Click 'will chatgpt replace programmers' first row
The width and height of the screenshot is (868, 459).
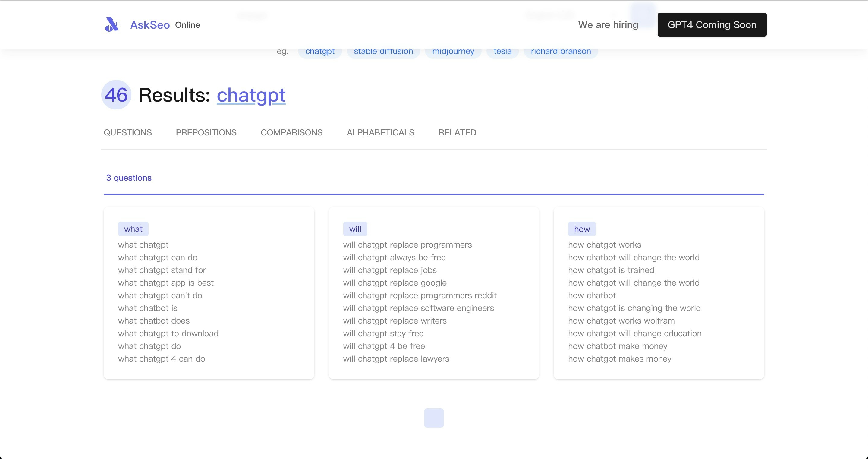(x=407, y=245)
